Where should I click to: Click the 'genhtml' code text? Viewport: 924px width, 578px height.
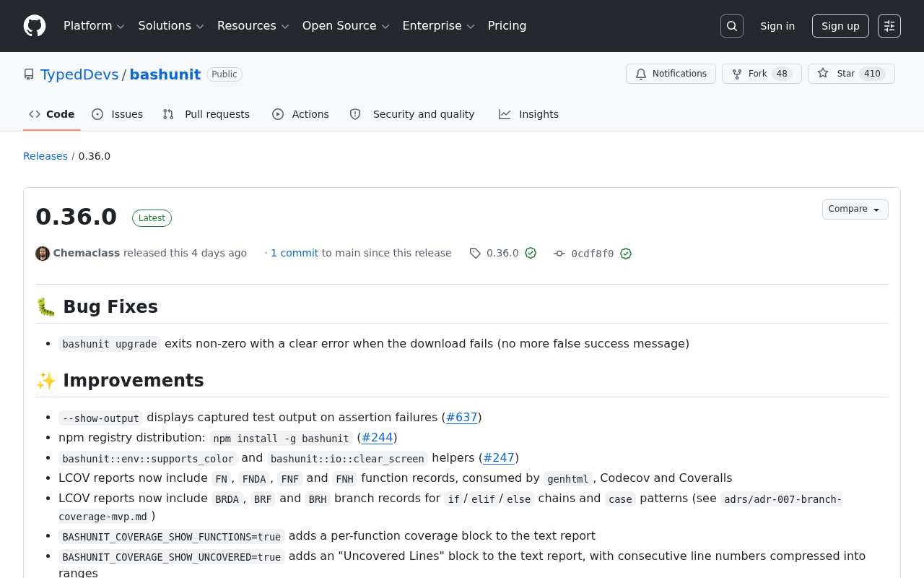pyautogui.click(x=568, y=478)
